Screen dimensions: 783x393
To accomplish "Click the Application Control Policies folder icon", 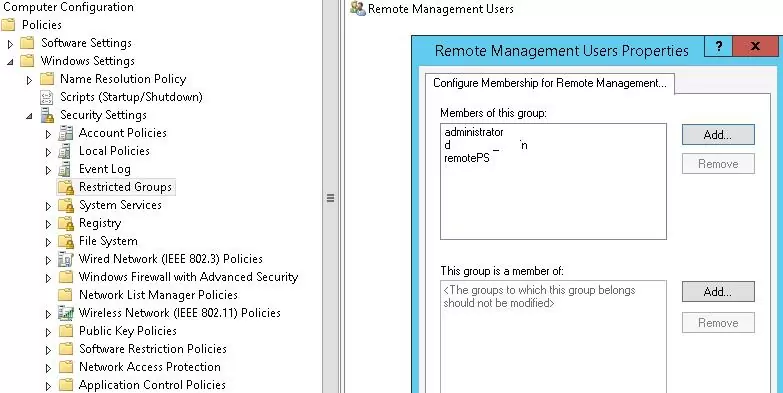I will pos(65,385).
